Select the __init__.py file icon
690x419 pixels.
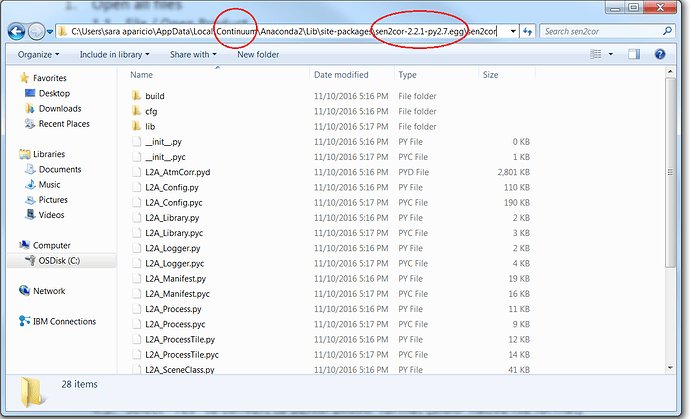tap(137, 142)
